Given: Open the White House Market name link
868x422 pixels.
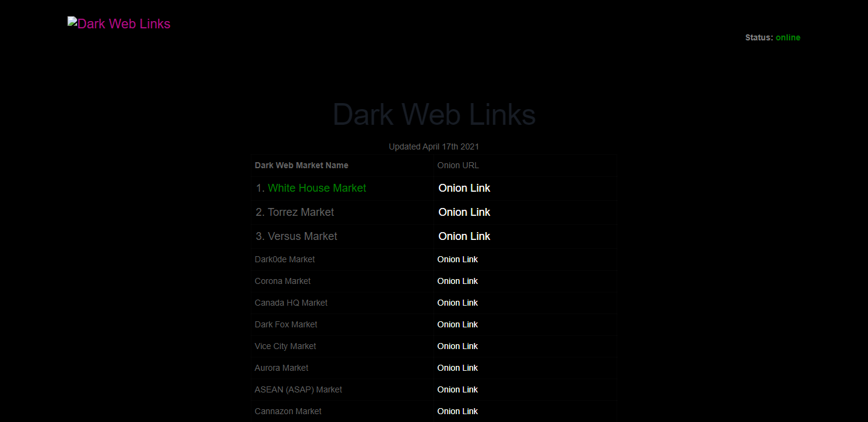Looking at the screenshot, I should [x=316, y=188].
